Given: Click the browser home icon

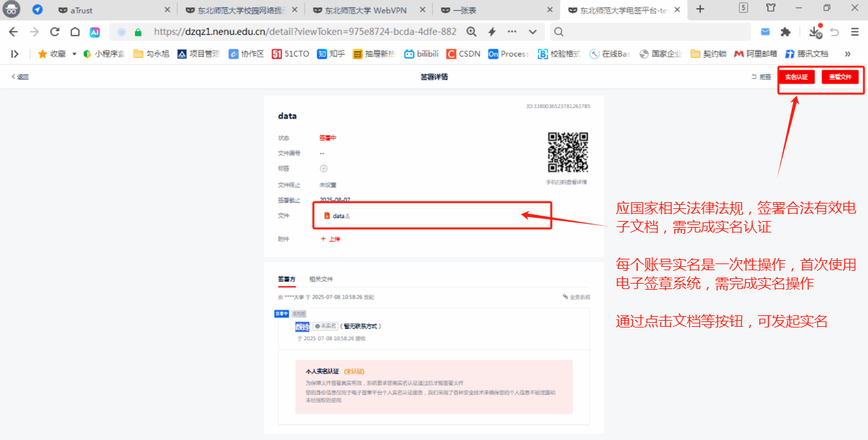Looking at the screenshot, I should [x=75, y=32].
